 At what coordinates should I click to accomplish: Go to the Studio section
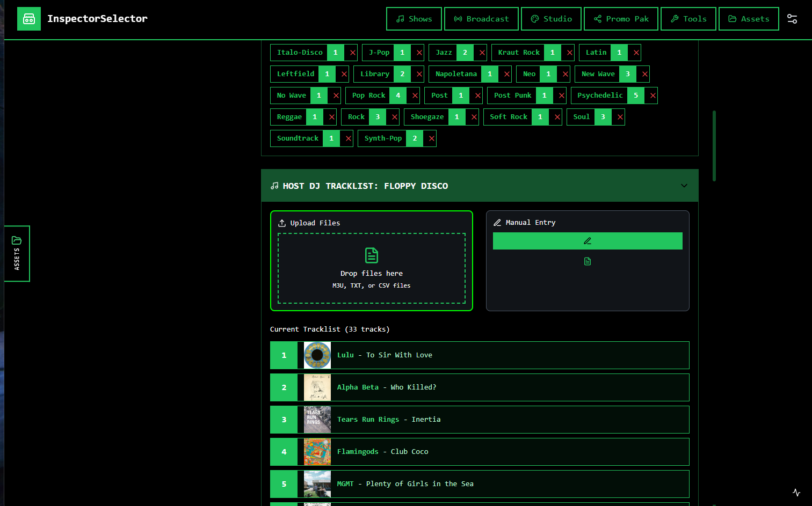(551, 19)
